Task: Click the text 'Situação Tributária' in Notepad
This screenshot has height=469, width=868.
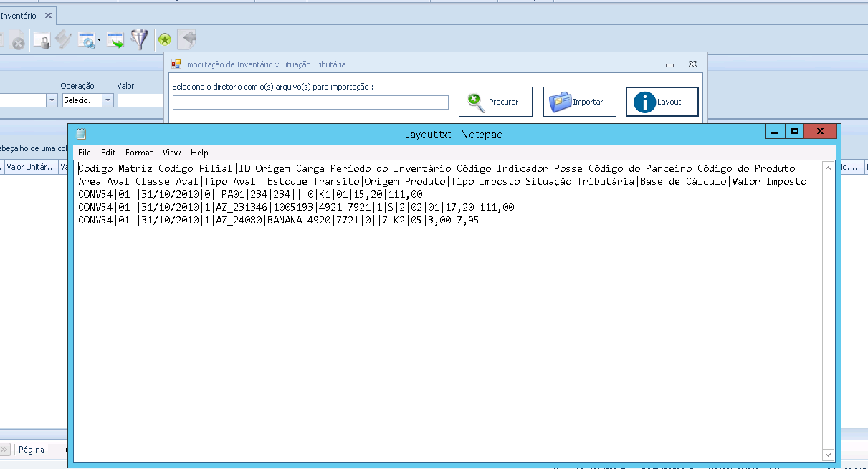Action: 580,181
